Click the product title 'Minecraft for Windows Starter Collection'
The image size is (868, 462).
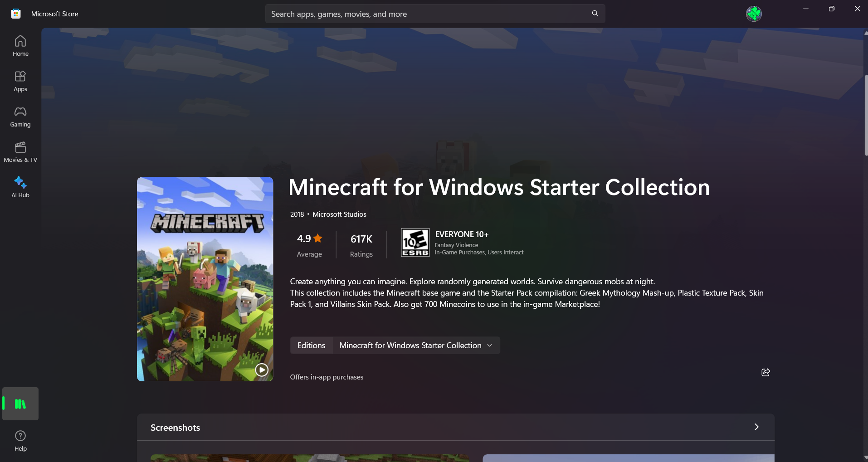pyautogui.click(x=499, y=187)
